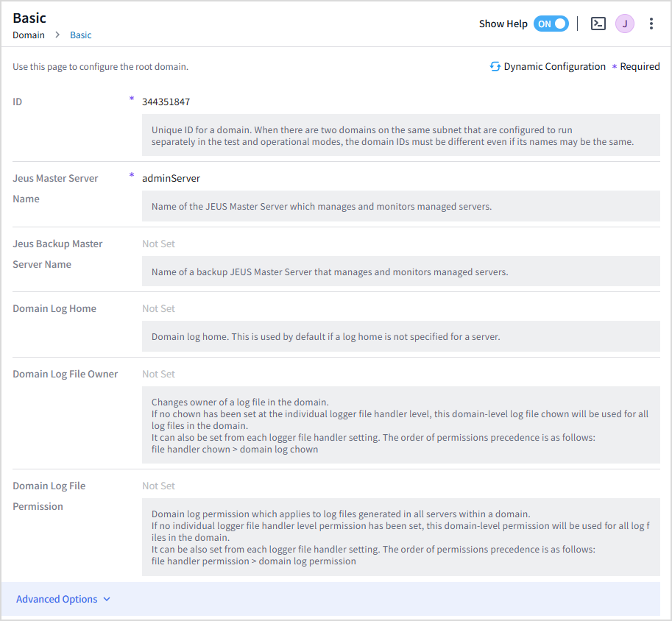
Task: Edit the ID value 344351847
Action: click(166, 102)
